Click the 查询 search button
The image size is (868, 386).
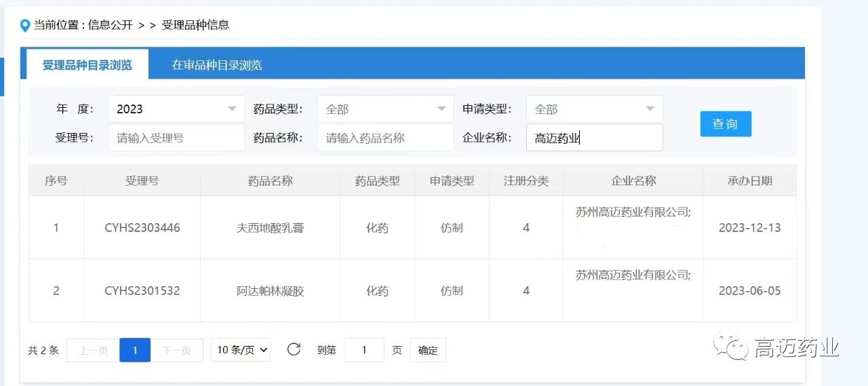(725, 124)
